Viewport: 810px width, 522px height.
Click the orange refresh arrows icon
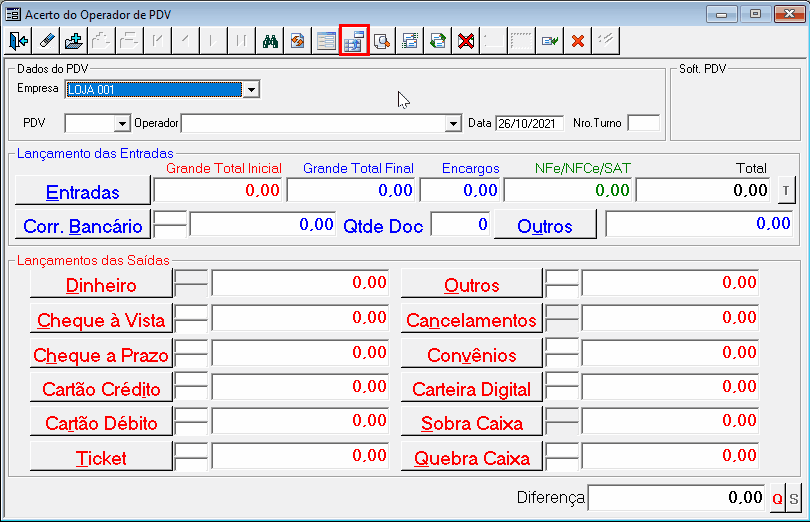point(298,40)
